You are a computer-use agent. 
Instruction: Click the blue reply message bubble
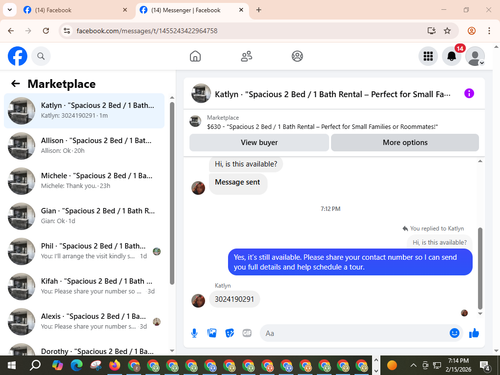350,262
